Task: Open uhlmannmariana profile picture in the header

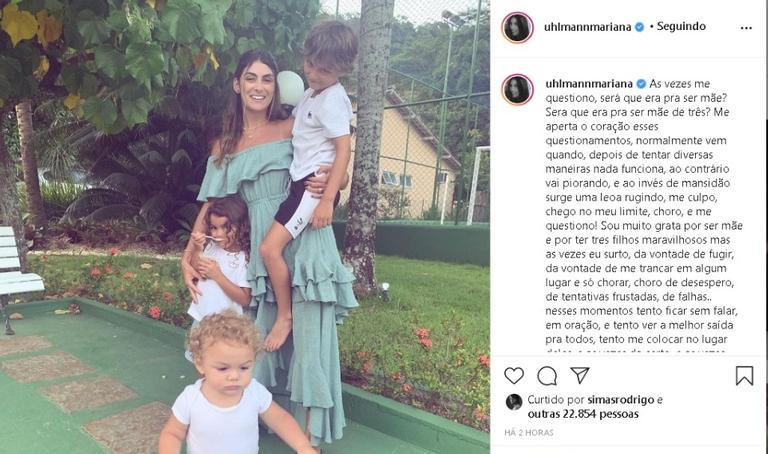Action: point(517,27)
